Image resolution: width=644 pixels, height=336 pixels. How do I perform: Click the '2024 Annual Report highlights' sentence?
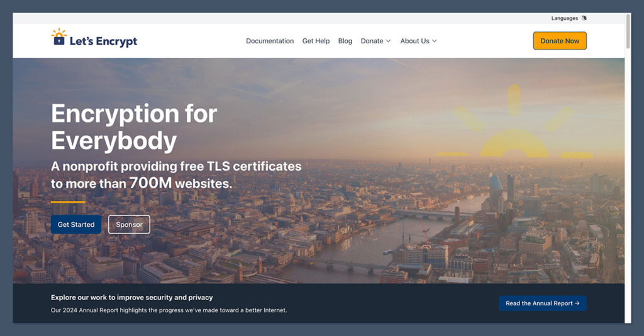(169, 310)
